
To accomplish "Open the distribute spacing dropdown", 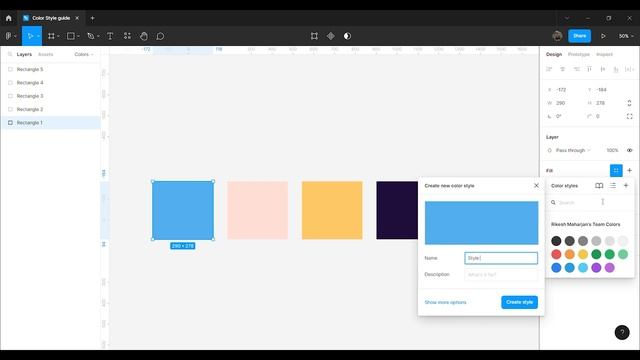I will [x=629, y=69].
